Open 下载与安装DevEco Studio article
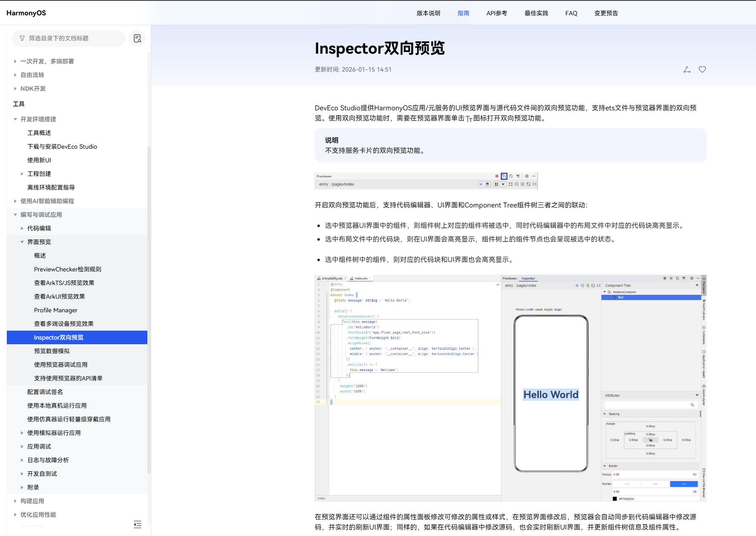Screen dimensions: 756x536 point(62,147)
